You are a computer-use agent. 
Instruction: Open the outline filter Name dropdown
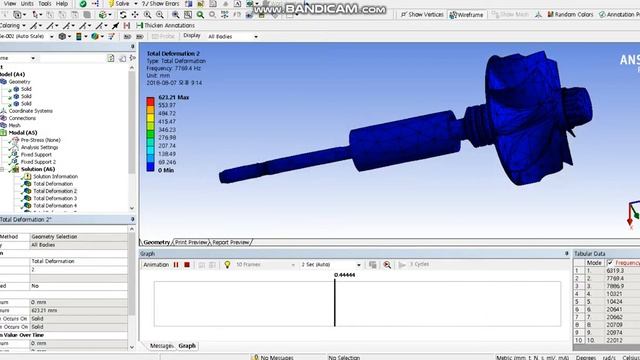(x=33, y=58)
